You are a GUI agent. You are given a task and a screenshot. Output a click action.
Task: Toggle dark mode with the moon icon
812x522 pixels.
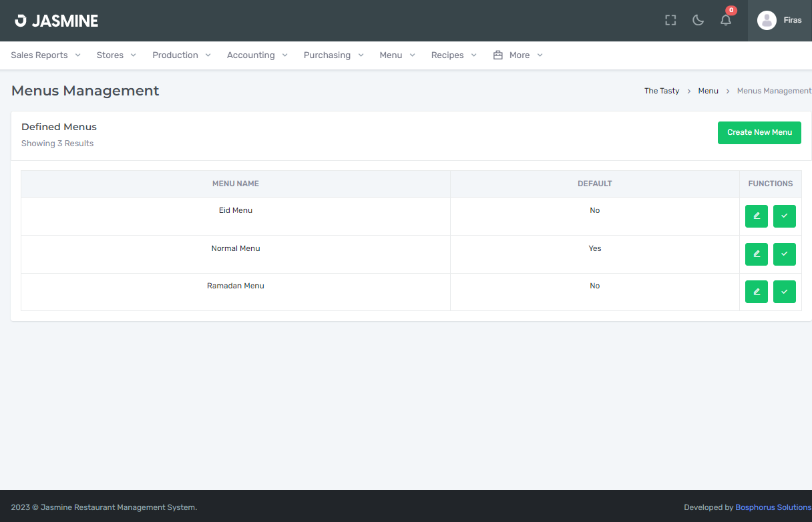[698, 21]
